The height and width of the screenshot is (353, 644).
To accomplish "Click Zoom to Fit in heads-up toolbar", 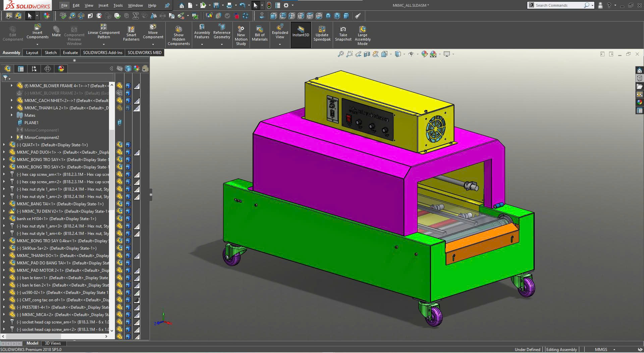I will point(340,54).
